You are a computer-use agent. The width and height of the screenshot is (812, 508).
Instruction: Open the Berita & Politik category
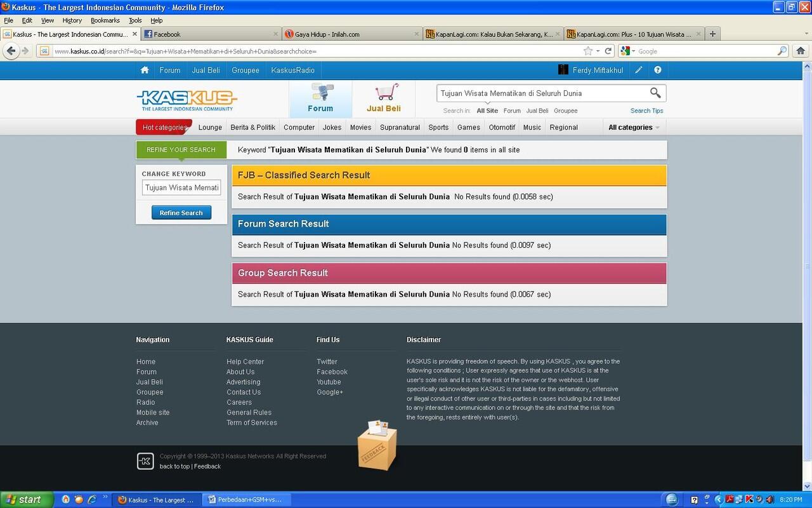point(253,128)
